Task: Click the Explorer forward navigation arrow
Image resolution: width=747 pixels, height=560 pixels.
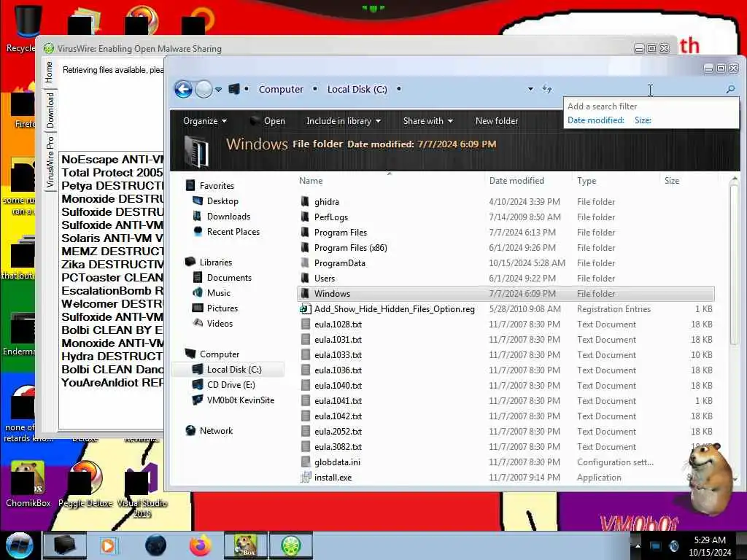Action: point(204,89)
